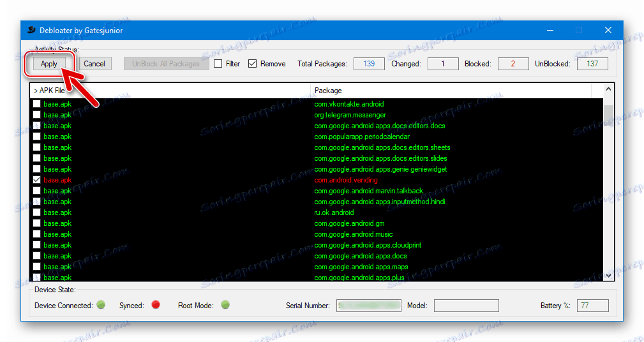Click the Model field
Viewport: 644px width, 342px height.
click(x=466, y=306)
